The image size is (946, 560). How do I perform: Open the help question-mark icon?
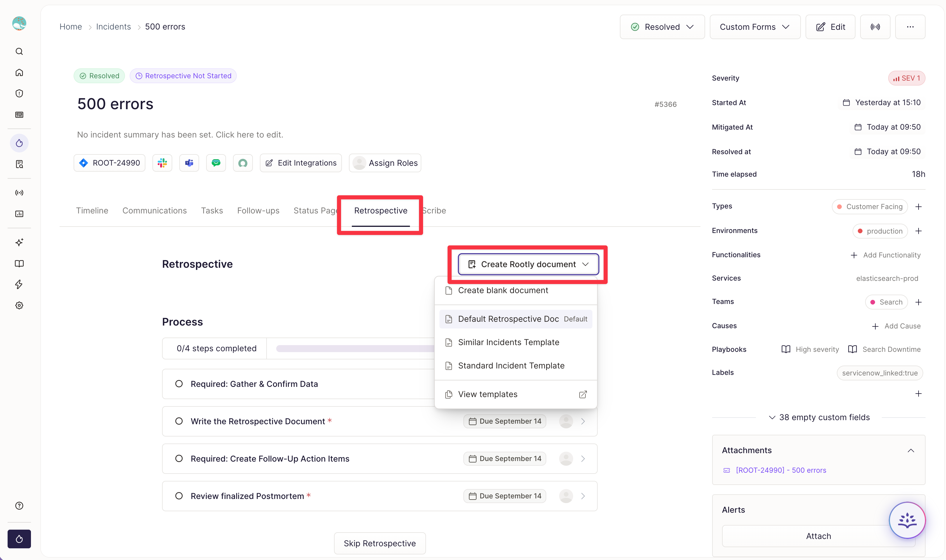click(19, 506)
